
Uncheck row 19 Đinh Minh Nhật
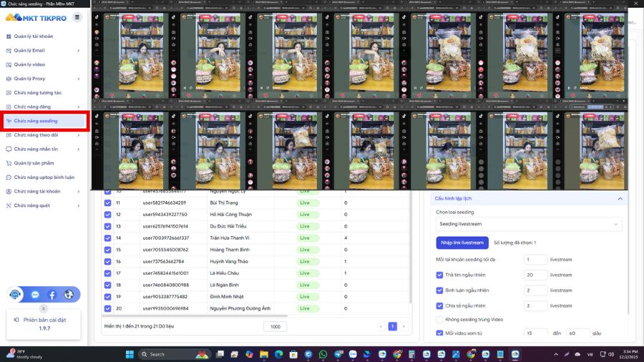click(x=107, y=297)
